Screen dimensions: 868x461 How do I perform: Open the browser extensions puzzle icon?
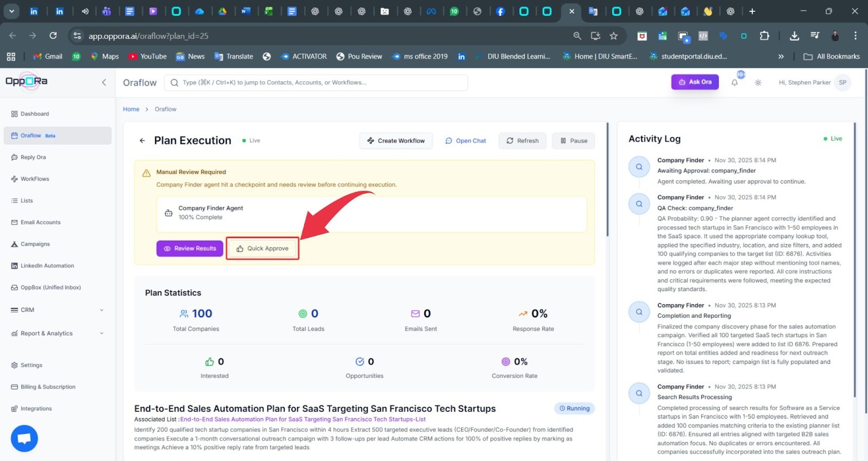(x=764, y=36)
